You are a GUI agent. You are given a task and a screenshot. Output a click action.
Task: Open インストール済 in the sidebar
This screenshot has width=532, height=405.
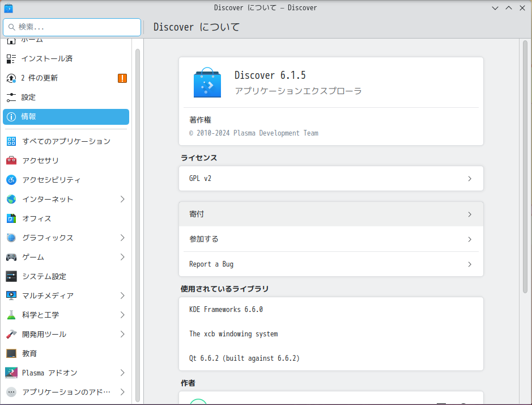coord(66,59)
